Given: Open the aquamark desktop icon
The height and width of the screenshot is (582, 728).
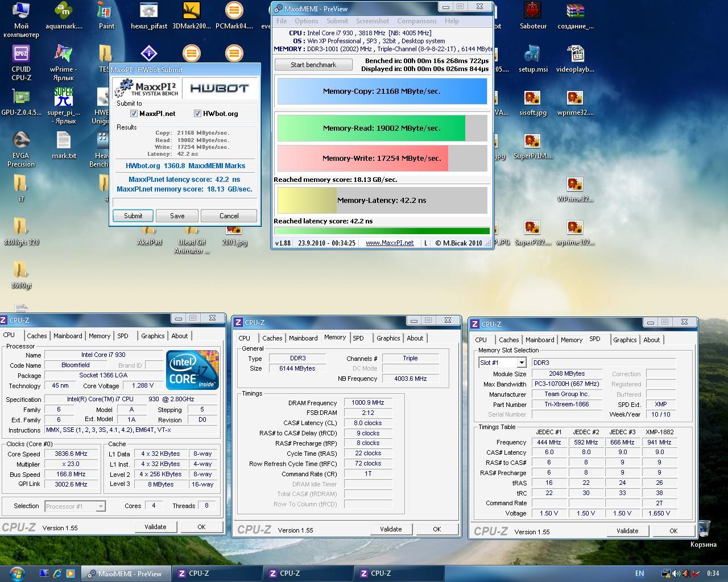Looking at the screenshot, I should 64,16.
